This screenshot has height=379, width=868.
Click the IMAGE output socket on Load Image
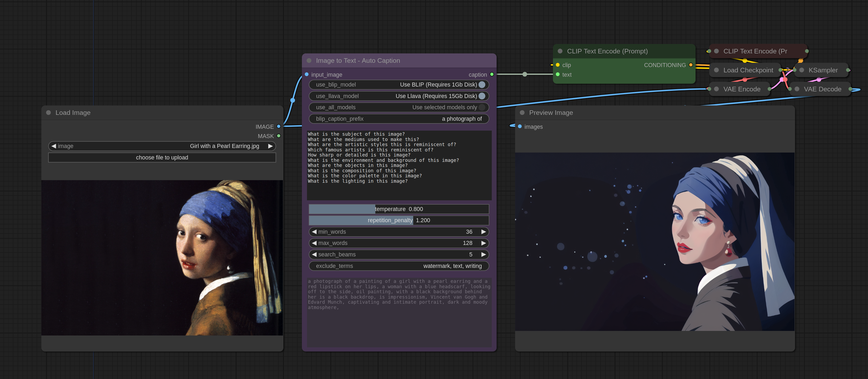(x=279, y=127)
